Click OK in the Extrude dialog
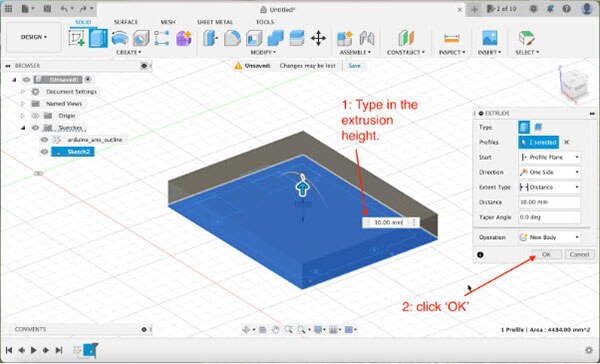The image size is (600, 364). coord(546,255)
